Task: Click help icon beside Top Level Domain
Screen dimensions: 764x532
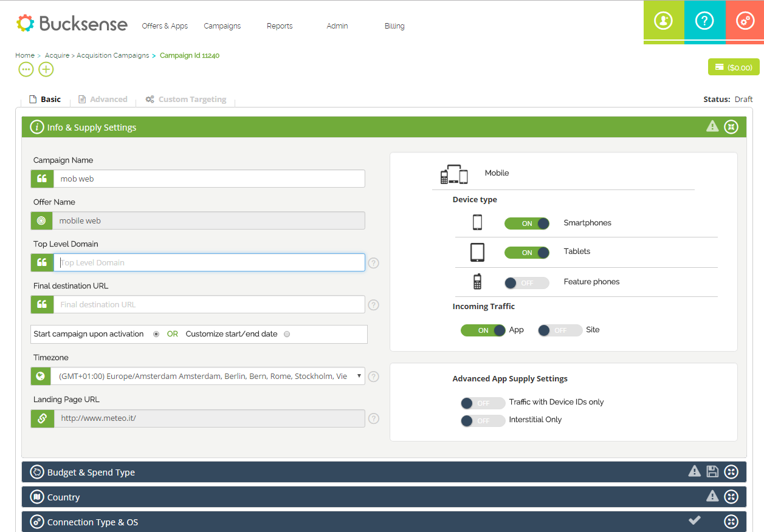Action: [374, 263]
